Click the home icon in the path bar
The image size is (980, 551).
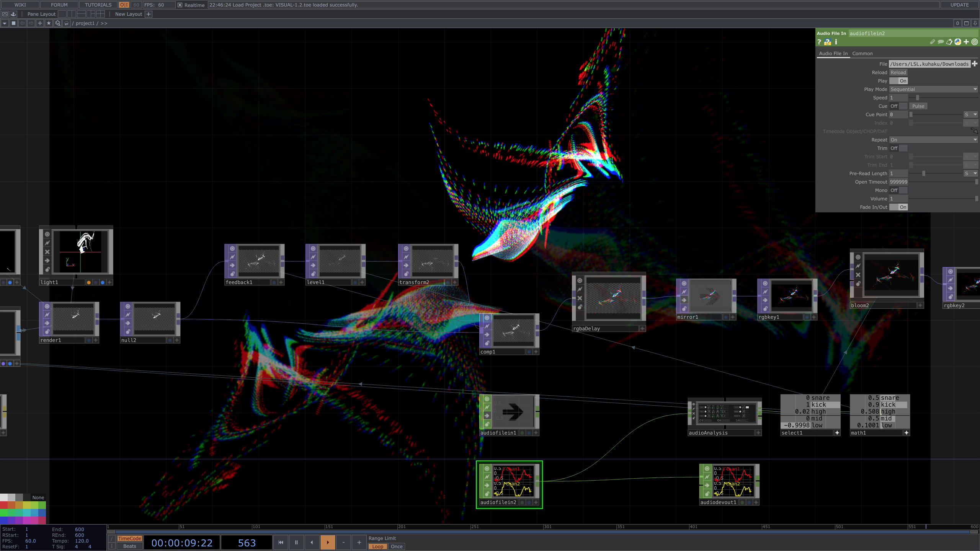pos(66,23)
